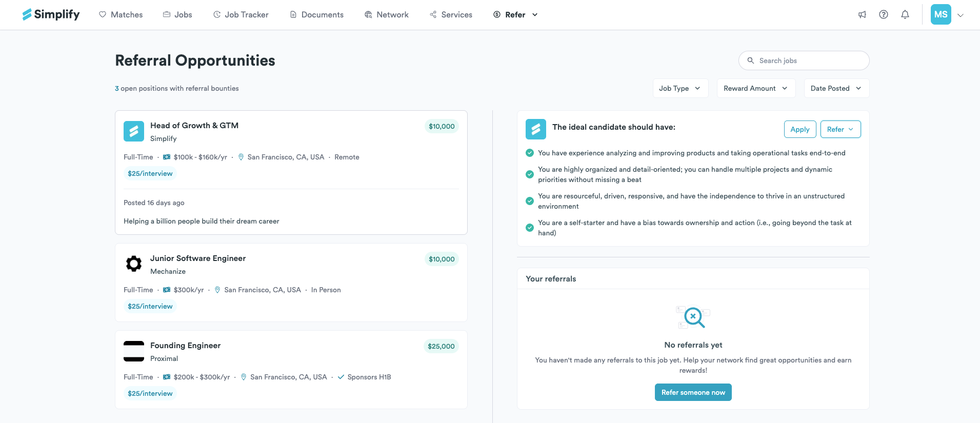Click the green check beside 'resourceful, driven' requirement

click(x=530, y=201)
